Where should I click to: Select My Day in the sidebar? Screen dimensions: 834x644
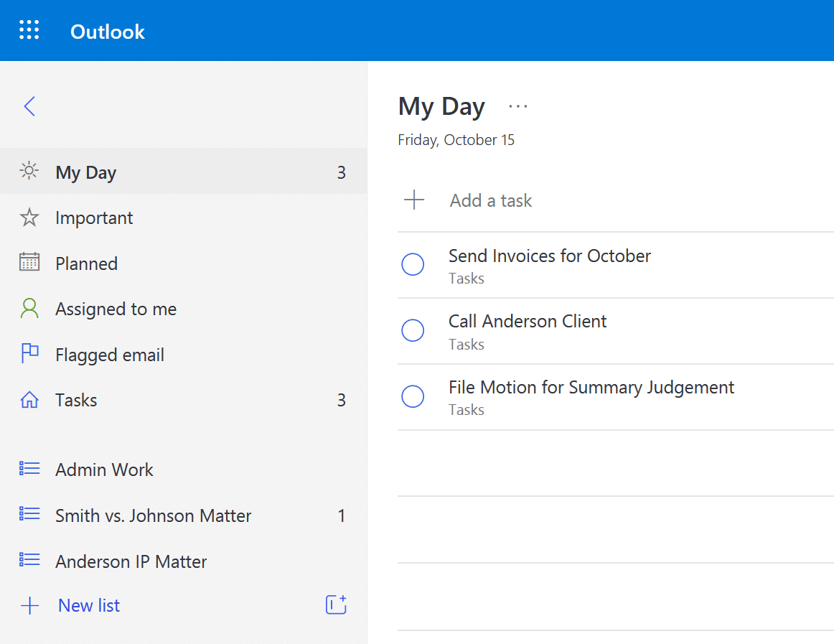coord(184,172)
